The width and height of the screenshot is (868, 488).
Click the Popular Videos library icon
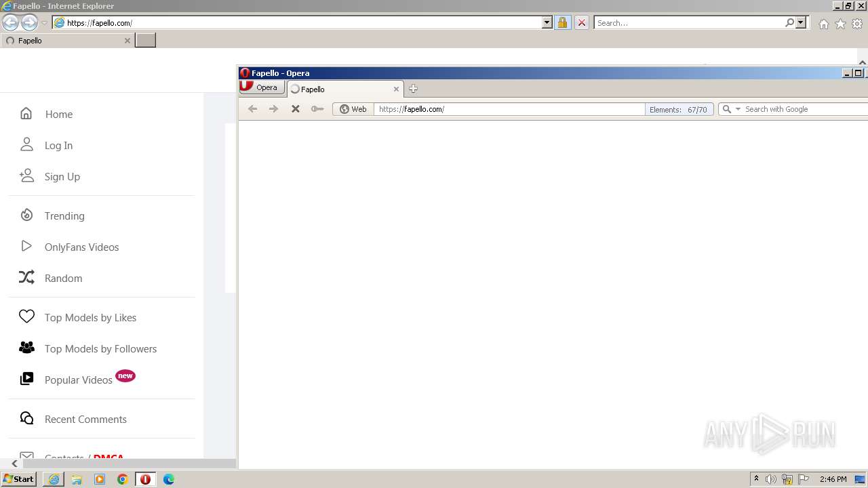click(x=26, y=379)
